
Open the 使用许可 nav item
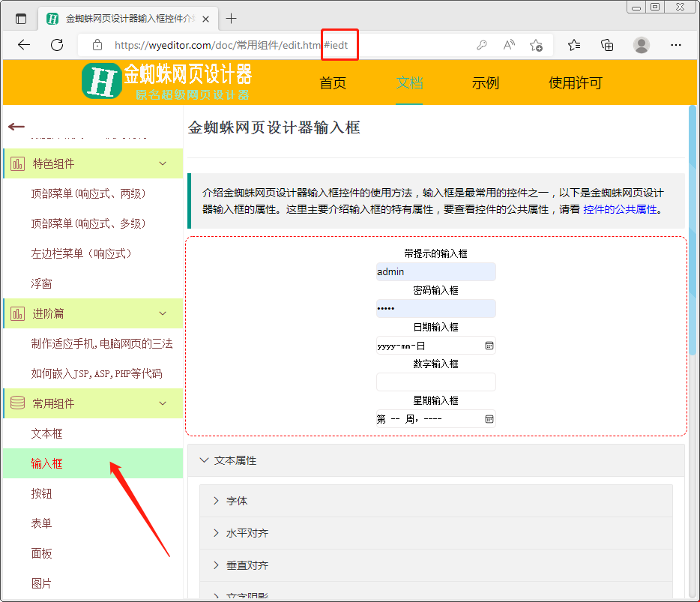click(576, 82)
